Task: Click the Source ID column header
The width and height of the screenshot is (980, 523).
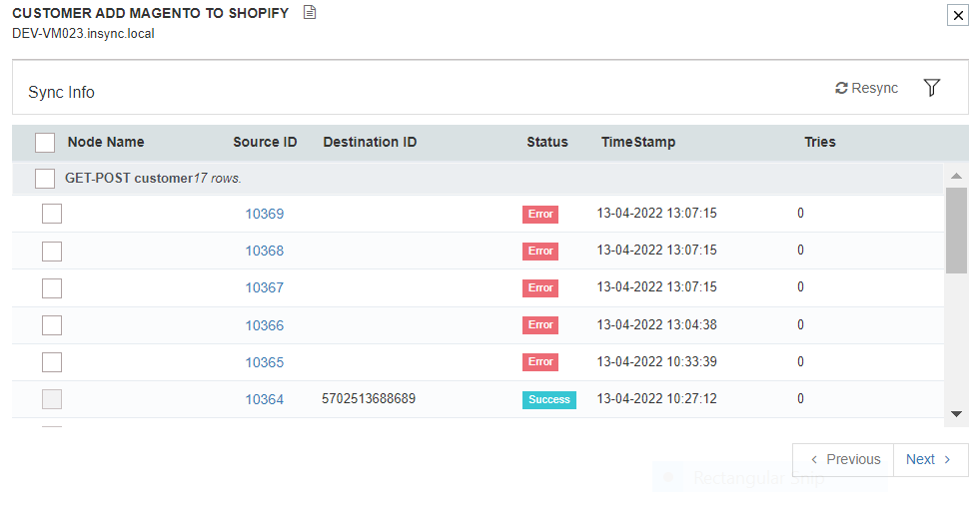Action: point(265,143)
